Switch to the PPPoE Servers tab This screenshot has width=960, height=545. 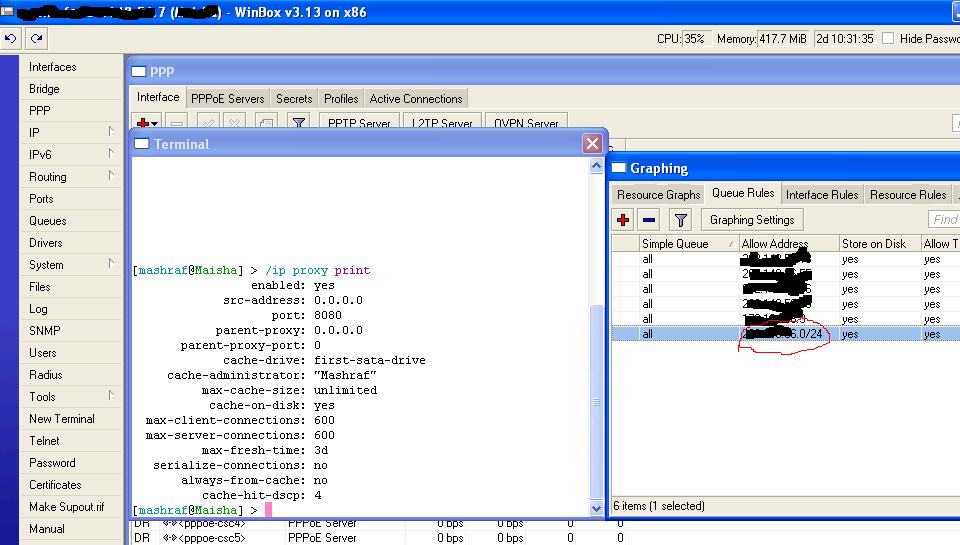coord(228,99)
